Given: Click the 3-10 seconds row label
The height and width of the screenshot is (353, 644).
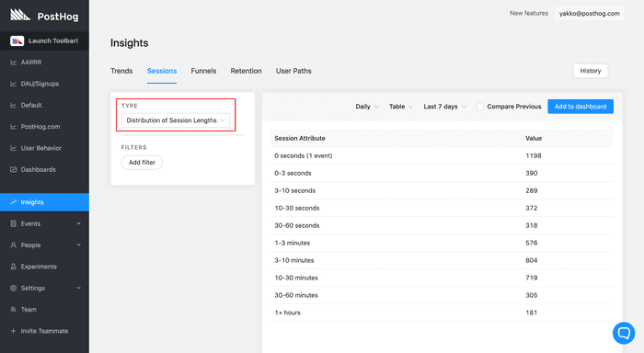Looking at the screenshot, I should click(295, 191).
